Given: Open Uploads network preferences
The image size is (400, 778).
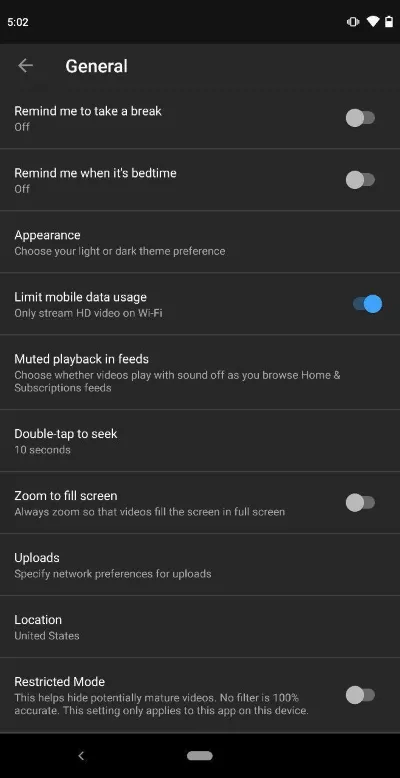Looking at the screenshot, I should [200, 565].
